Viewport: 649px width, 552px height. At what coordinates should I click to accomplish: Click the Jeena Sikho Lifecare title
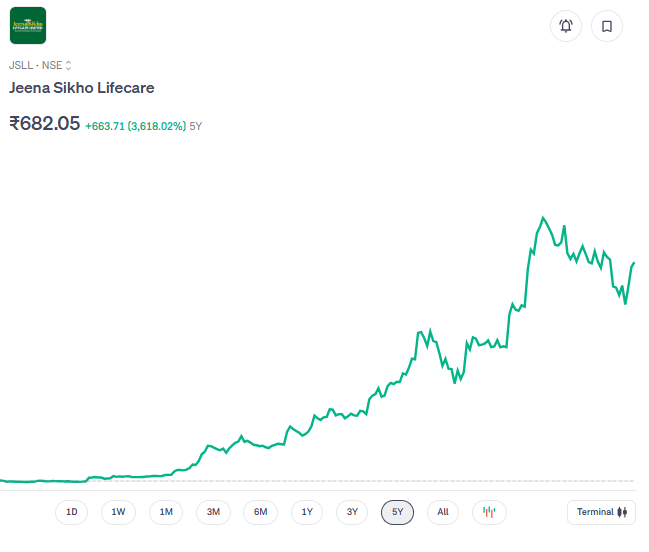(82, 88)
